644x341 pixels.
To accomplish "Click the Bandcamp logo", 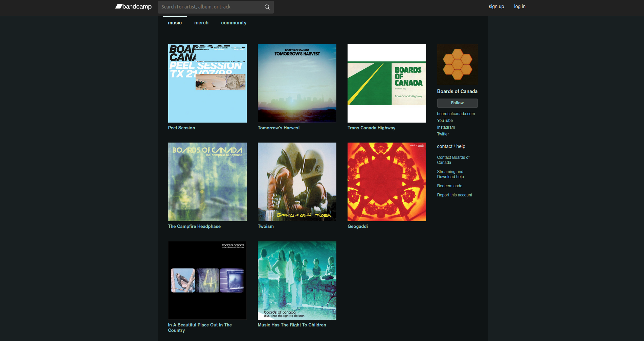I will [x=133, y=7].
